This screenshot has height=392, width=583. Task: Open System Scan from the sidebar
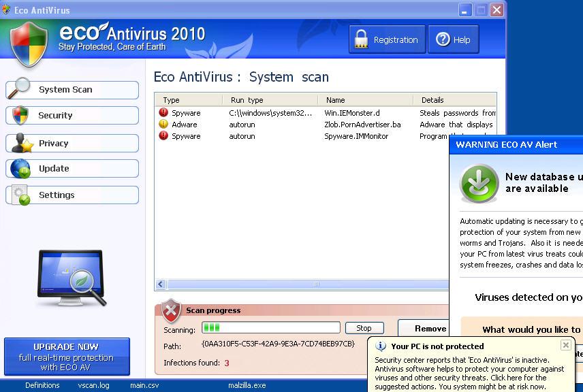point(72,90)
